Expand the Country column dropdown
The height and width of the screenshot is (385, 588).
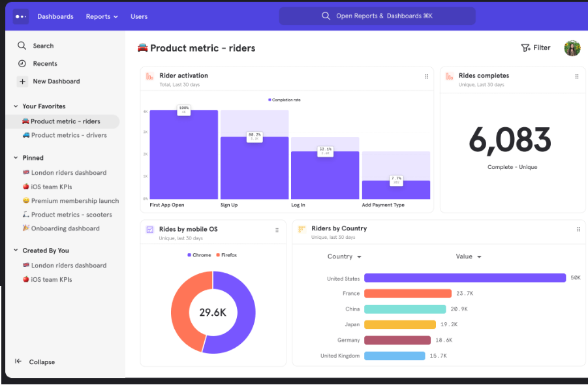[x=345, y=257]
